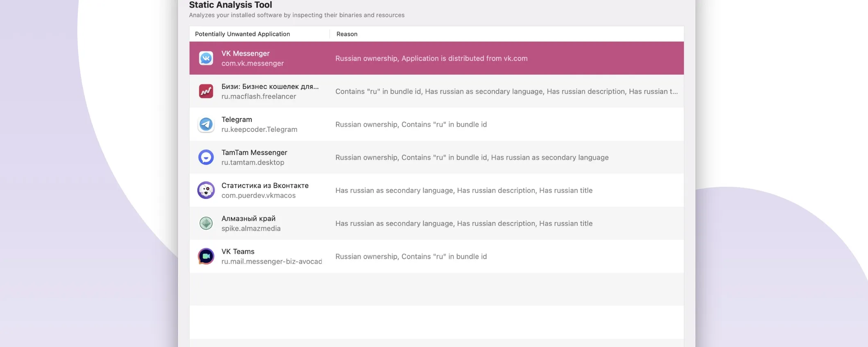Click the reason for VK Messenger row
868x347 pixels.
click(431, 58)
